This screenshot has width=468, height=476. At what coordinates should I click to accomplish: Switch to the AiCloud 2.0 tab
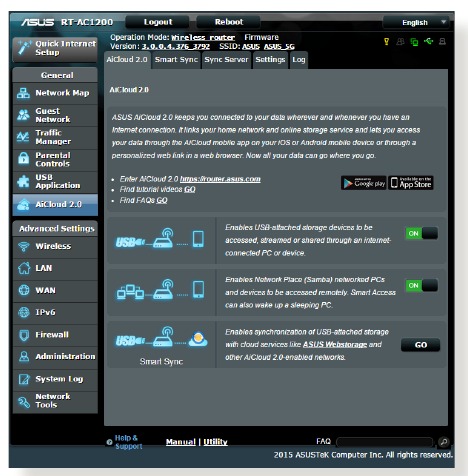pos(127,60)
